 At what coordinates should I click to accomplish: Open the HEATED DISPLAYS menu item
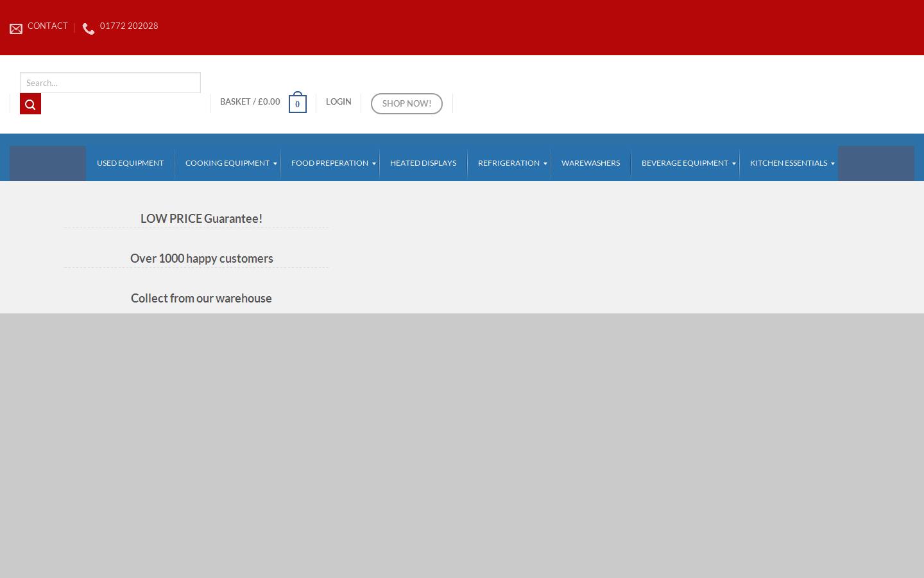pos(423,162)
